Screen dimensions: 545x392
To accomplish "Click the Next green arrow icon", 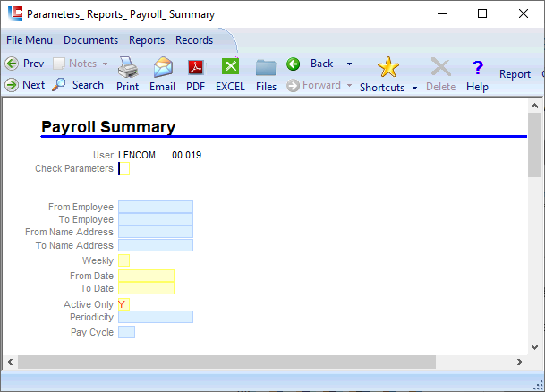I will (x=12, y=85).
